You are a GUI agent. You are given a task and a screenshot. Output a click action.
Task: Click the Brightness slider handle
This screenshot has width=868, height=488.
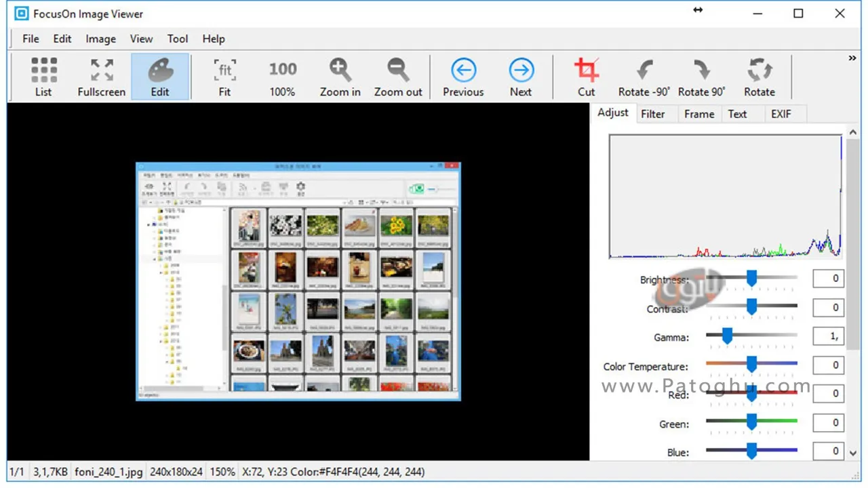tap(751, 279)
